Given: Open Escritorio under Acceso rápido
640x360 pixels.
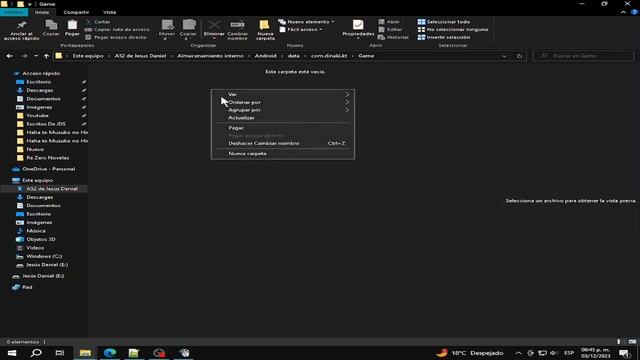Looking at the screenshot, I should (38, 82).
